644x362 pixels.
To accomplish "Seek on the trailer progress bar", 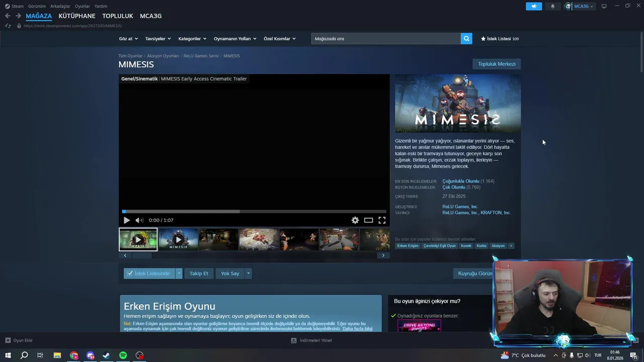I will [254, 212].
